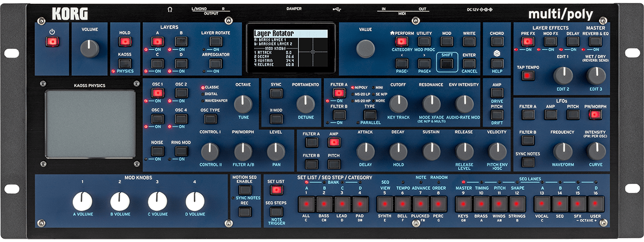Go to previous page with PAGE- button
Viewport: 644px width, 242px height.
pos(400,63)
